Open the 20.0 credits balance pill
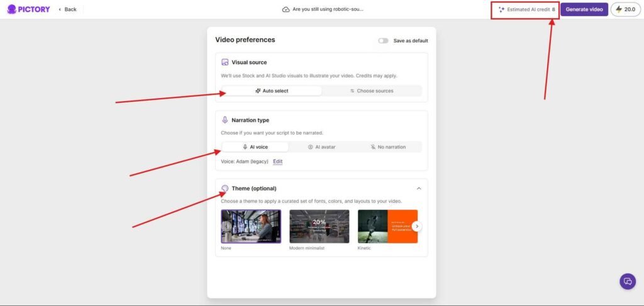The image size is (644, 306). [x=626, y=9]
